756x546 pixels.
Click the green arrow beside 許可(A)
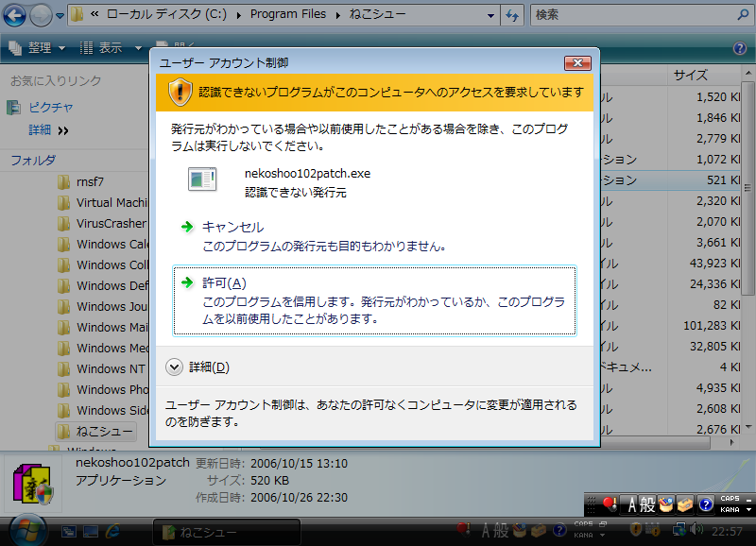[x=186, y=282]
